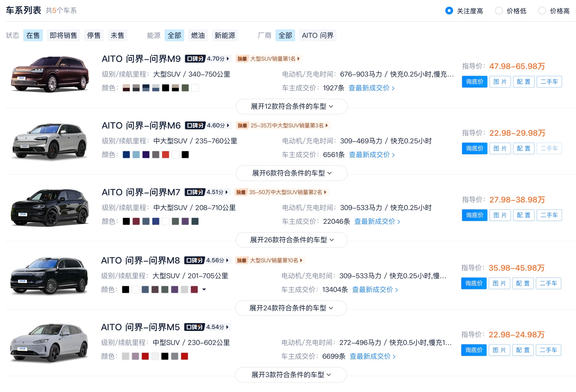Viewport: 576px width, 392px height.
Task: Select the 价格低 sort option
Action: point(511,11)
